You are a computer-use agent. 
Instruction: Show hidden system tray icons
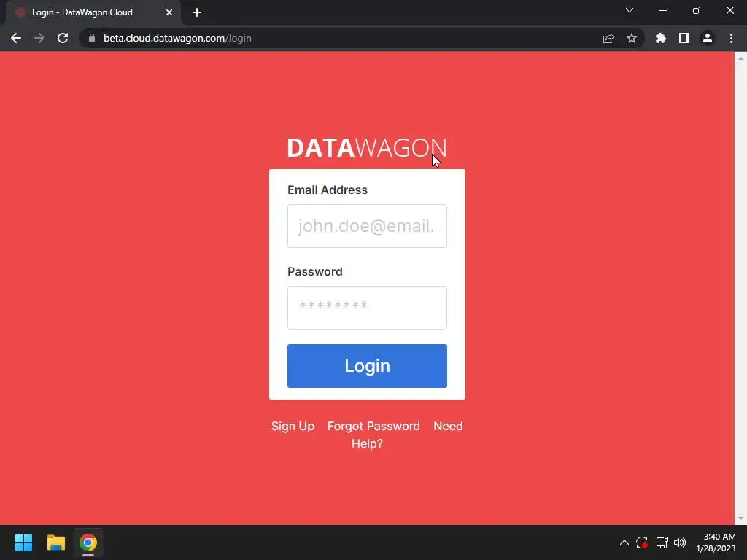[x=624, y=542]
